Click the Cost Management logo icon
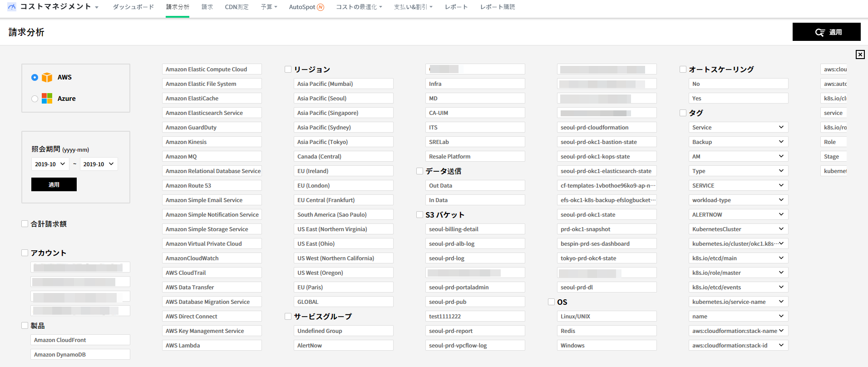This screenshot has height=367, width=868. 12,7
